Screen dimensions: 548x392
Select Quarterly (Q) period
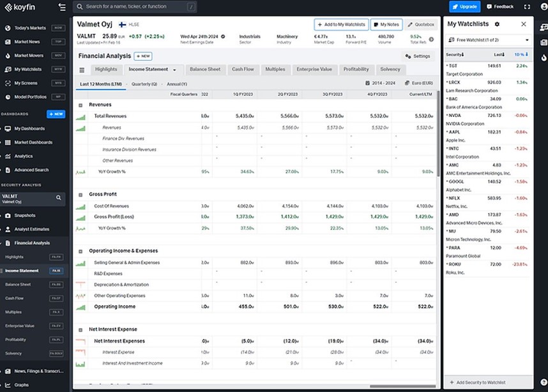144,84
